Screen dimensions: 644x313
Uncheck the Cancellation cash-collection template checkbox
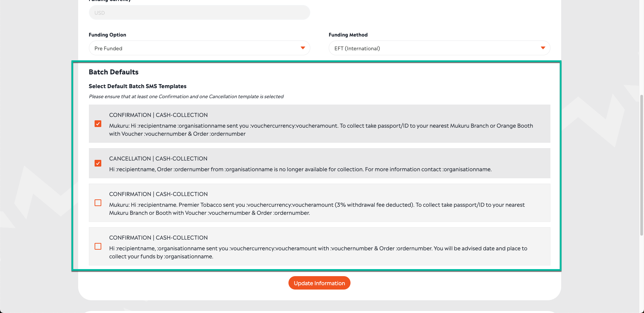(98, 163)
